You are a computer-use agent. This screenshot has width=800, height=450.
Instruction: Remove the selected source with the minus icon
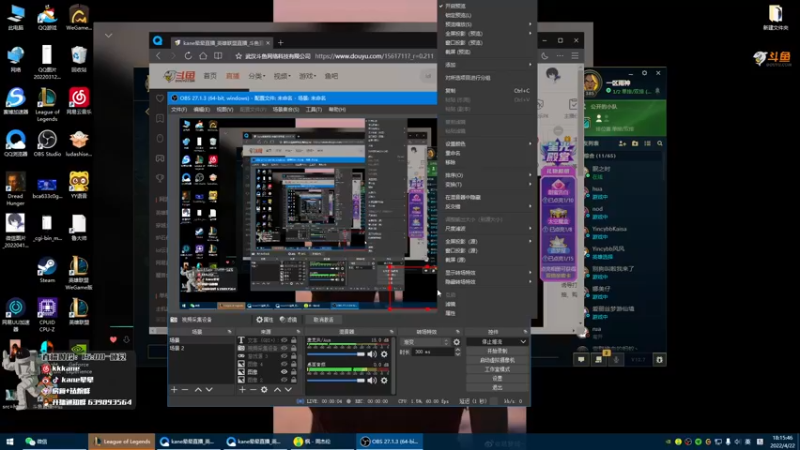(253, 390)
